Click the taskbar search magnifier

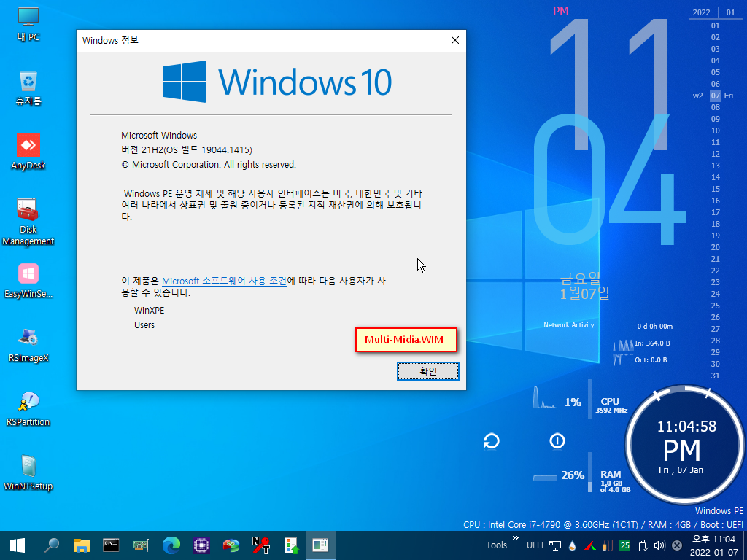[x=51, y=545]
